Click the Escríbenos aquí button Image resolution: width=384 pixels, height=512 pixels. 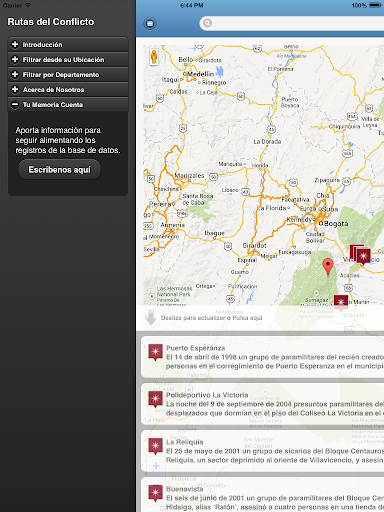coord(59,170)
